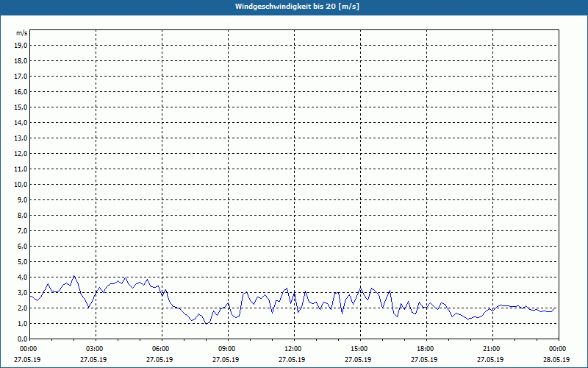Click the 16,0 y-axis label
The image size is (588, 368).
(21, 91)
